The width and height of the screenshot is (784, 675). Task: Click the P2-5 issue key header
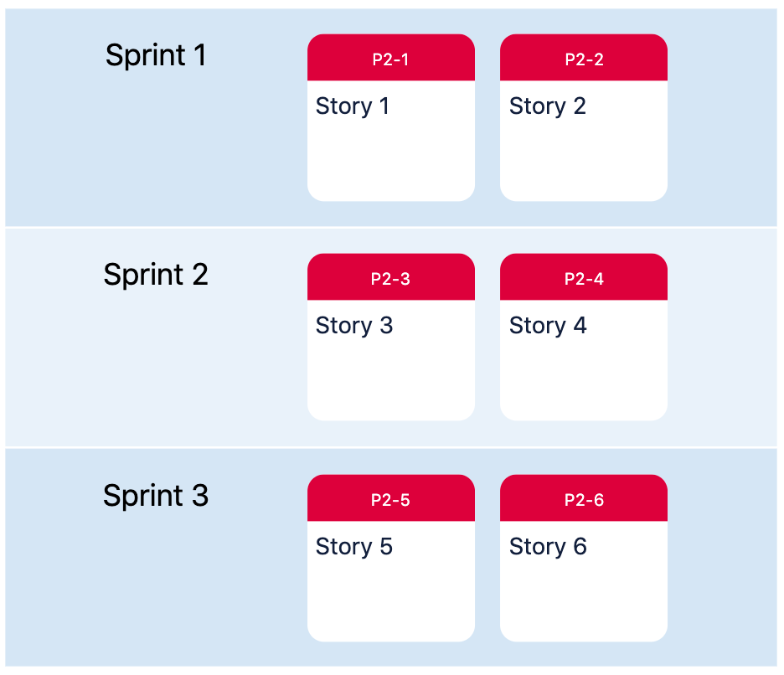390,500
